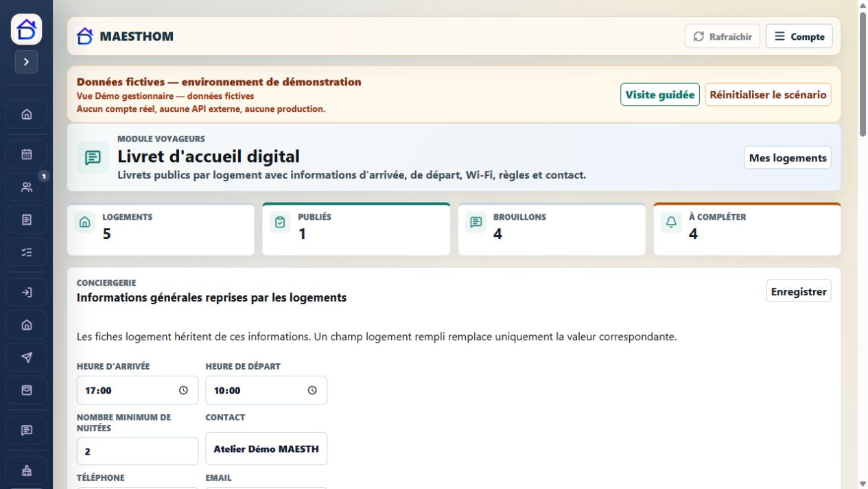Open the message bubble icon in sidebar

pos(27,430)
